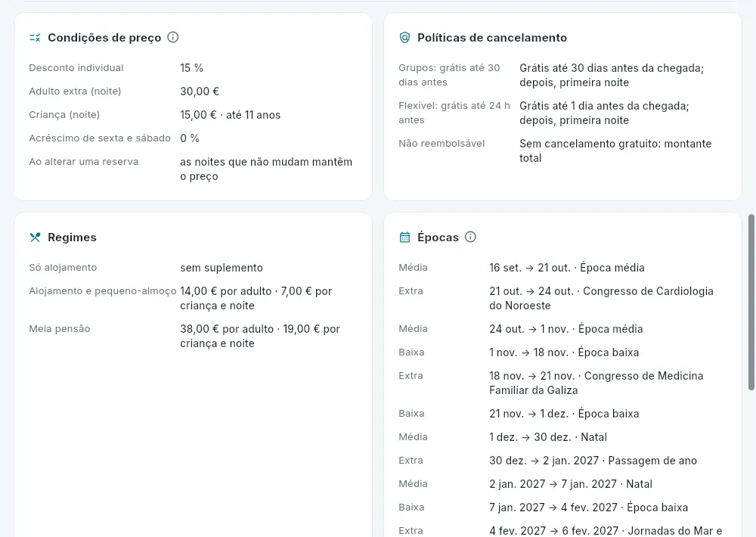This screenshot has height=537, width=756.
Task: Click the Extra label of 21 out. row
Action: coord(411,291)
